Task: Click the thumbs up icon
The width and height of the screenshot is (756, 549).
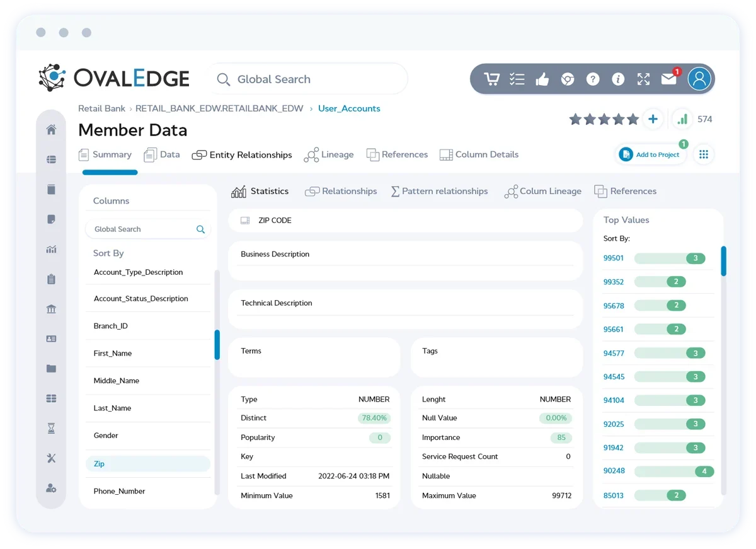Action: click(x=542, y=79)
